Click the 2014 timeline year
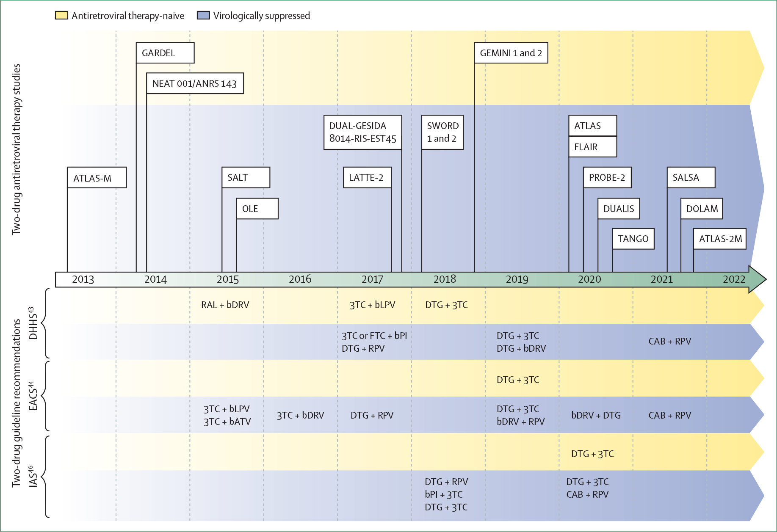 [x=155, y=279]
